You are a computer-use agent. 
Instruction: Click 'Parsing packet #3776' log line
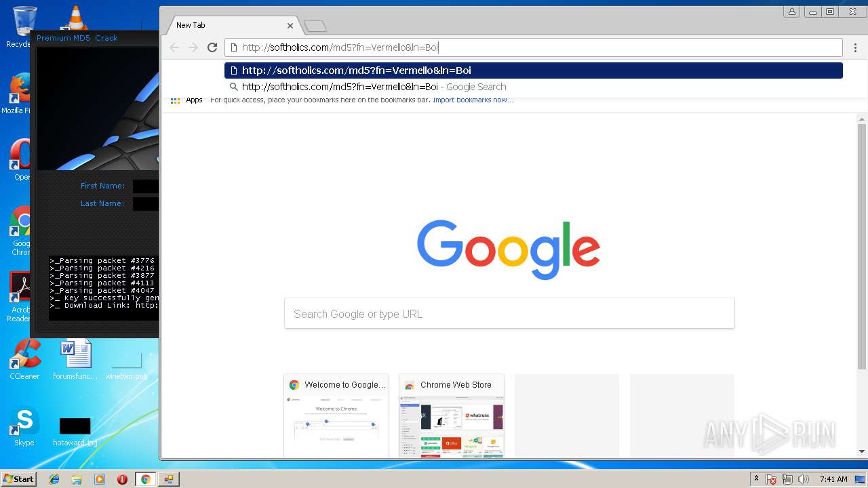102,261
